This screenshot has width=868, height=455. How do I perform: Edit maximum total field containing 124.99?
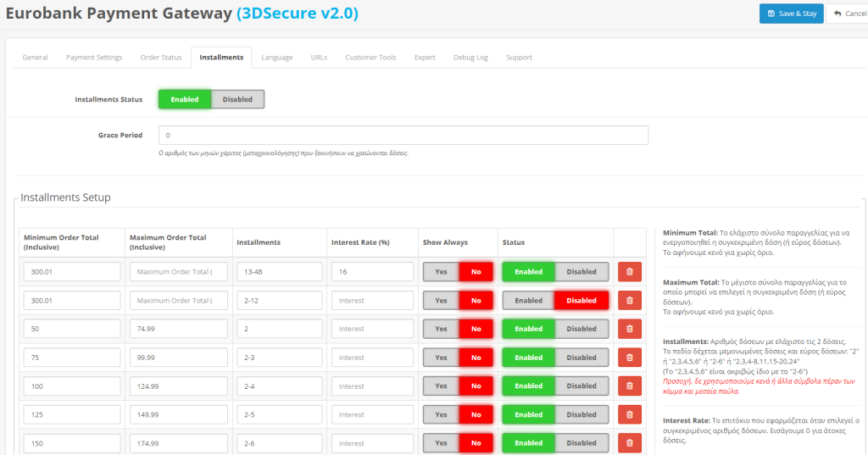tap(178, 386)
